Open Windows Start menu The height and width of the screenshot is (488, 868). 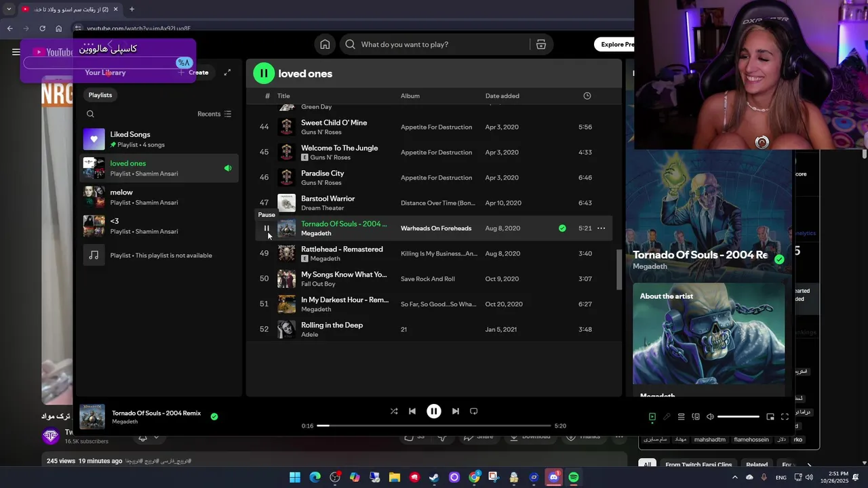click(x=295, y=477)
